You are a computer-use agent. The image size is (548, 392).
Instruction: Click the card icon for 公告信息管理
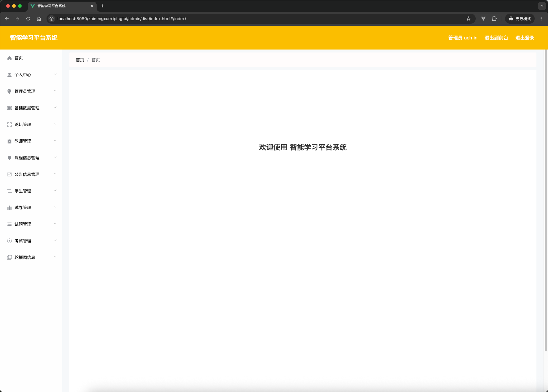(9, 174)
